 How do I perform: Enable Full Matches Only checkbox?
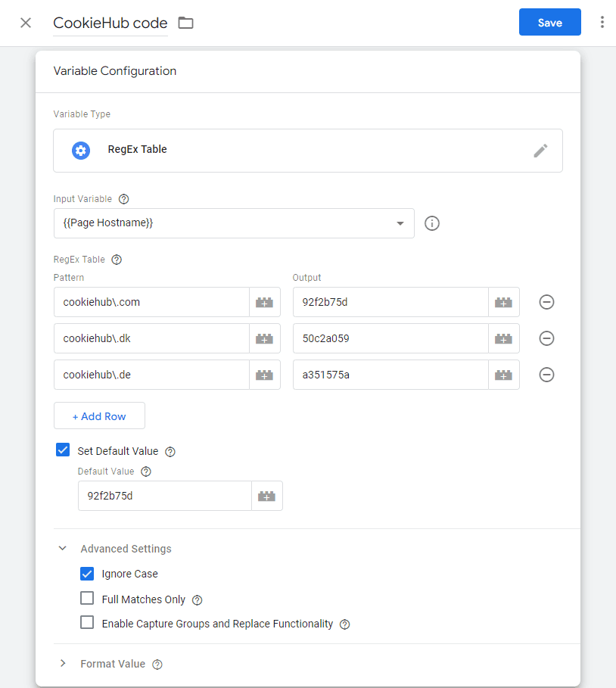point(87,599)
